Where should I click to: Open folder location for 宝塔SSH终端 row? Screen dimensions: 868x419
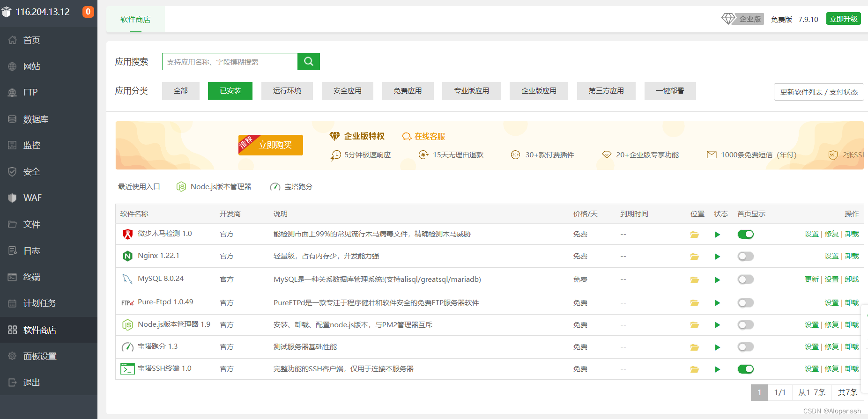pyautogui.click(x=694, y=369)
